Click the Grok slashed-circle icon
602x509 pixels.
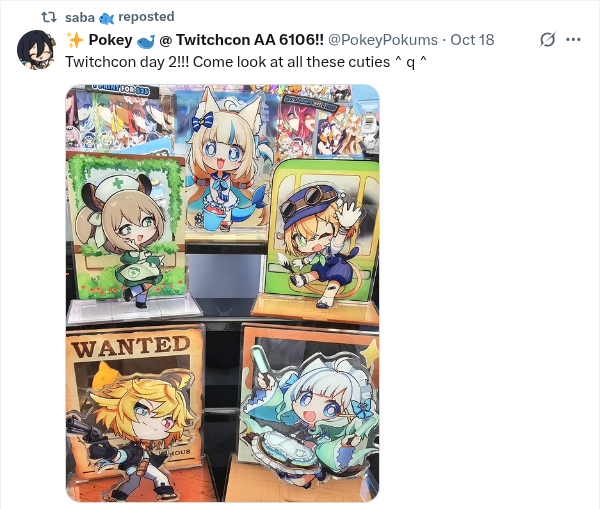(x=547, y=40)
